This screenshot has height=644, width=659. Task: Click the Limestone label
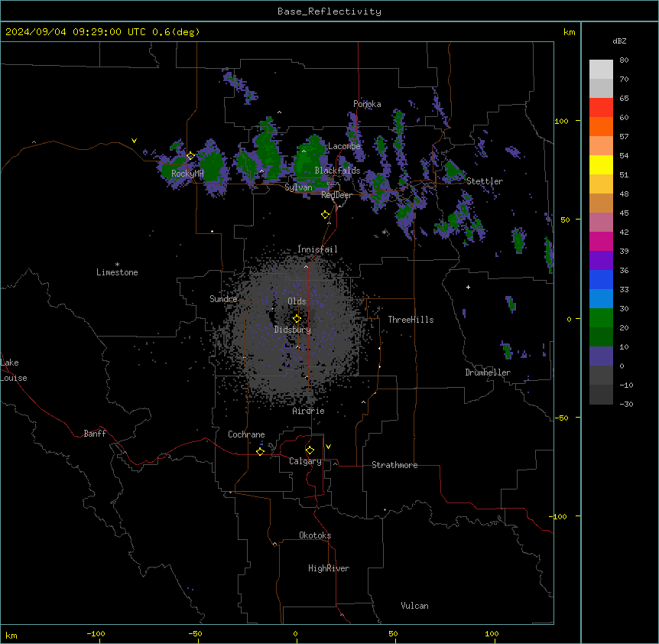(x=117, y=272)
